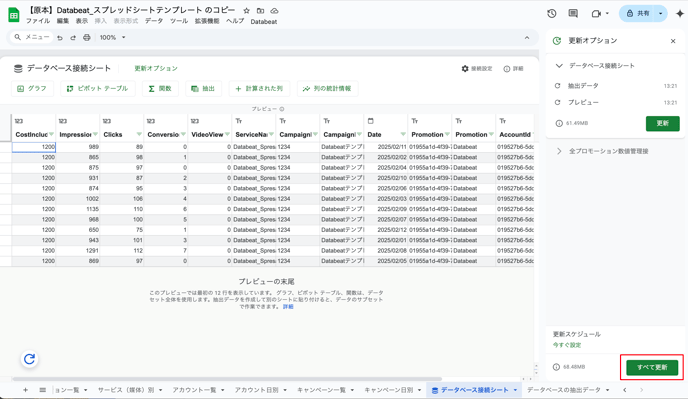Switch to the データベースの抽出データ sheet tab
This screenshot has width=688, height=399.
tap(564, 390)
